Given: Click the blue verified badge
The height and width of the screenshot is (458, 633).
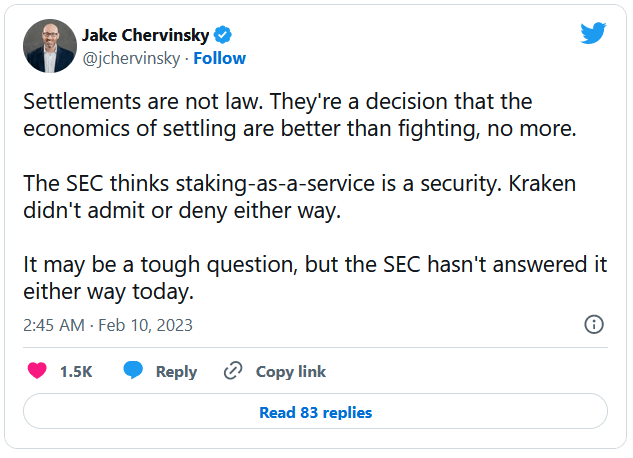Looking at the screenshot, I should coord(223,35).
